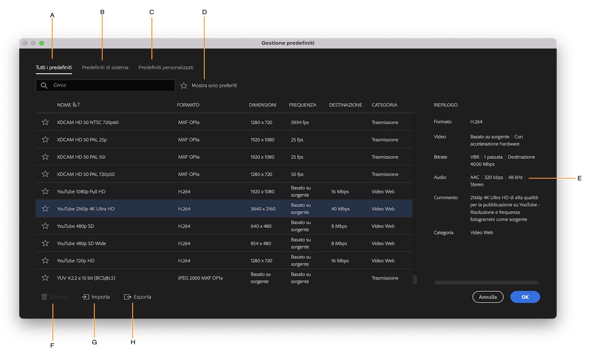Click the 640 x 480 dimensions cell
The height and width of the screenshot is (364, 591).
tap(261, 226)
